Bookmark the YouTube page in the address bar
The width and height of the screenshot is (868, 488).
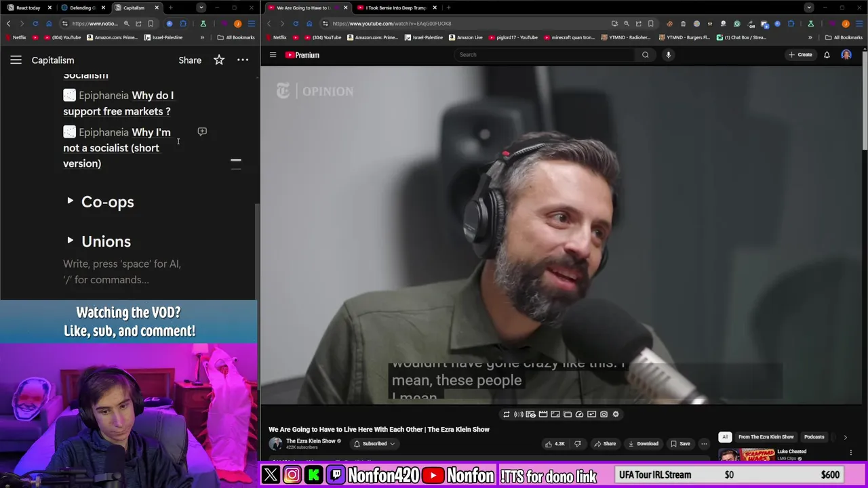click(x=650, y=24)
